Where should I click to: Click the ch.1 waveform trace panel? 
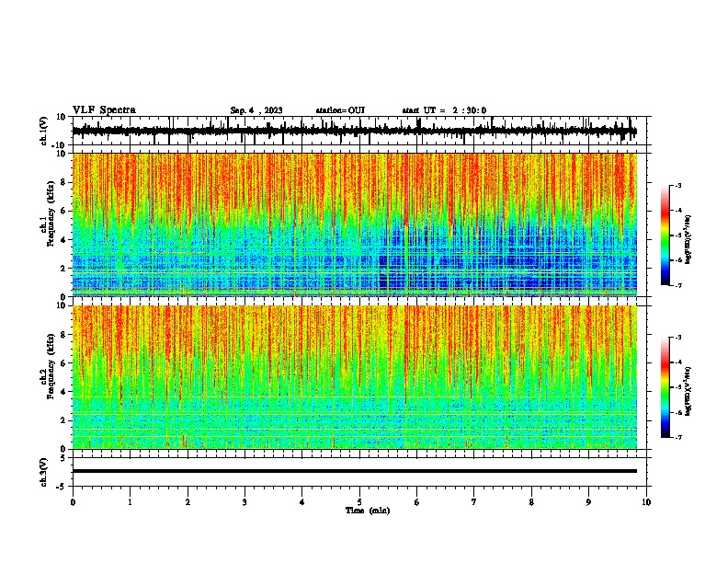tap(359, 131)
